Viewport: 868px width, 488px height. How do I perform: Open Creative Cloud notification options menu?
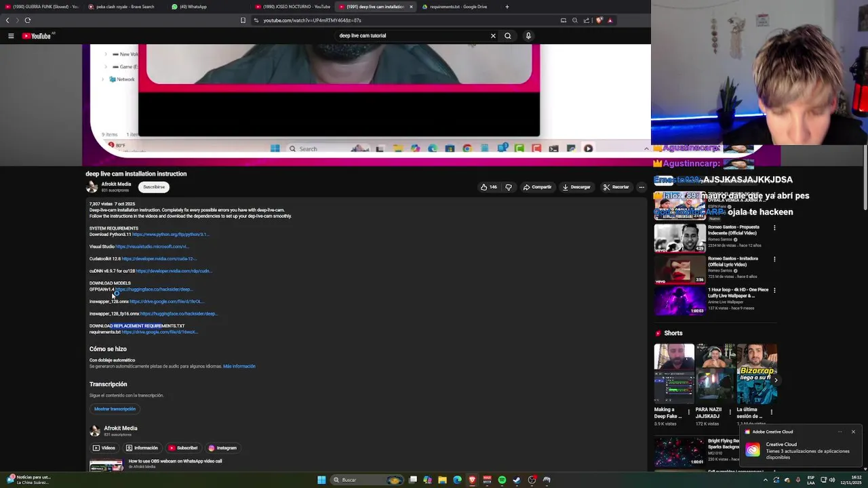click(x=840, y=432)
